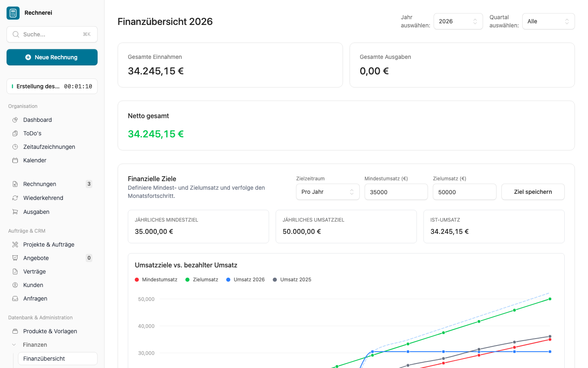Click the Finanzübersicht 2026 heading
588x368 pixels.
pyautogui.click(x=165, y=22)
